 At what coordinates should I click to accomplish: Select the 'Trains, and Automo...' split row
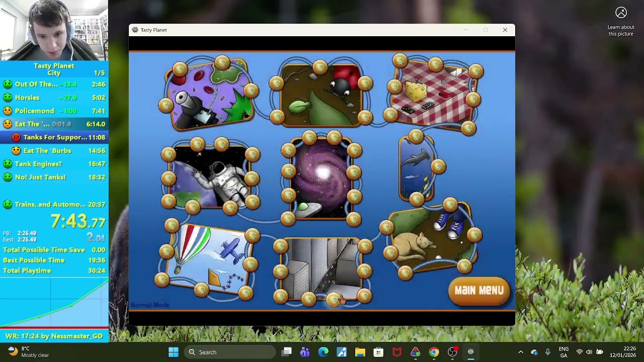pos(54,204)
